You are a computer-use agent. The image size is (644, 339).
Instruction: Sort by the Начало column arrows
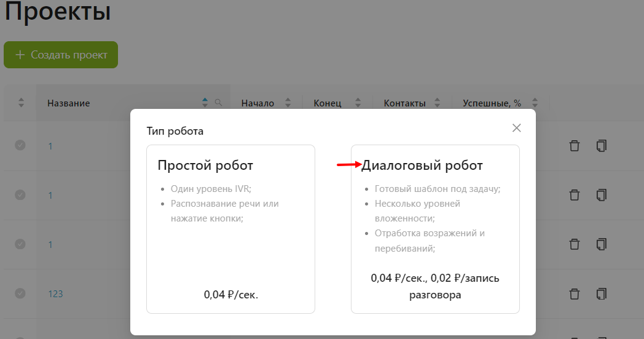[x=287, y=103]
